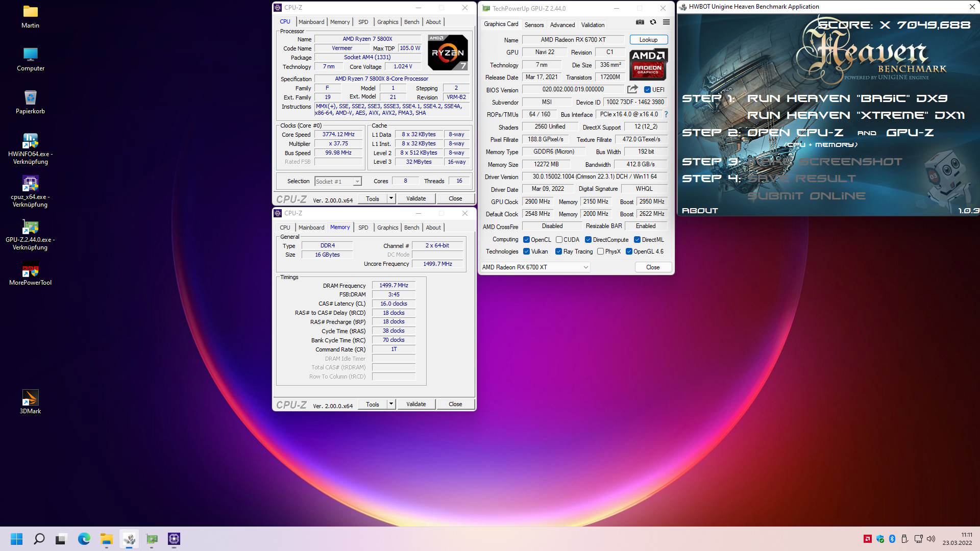The image size is (980, 551).
Task: Click the GPU-Z screenshot camera icon
Action: click(x=640, y=22)
